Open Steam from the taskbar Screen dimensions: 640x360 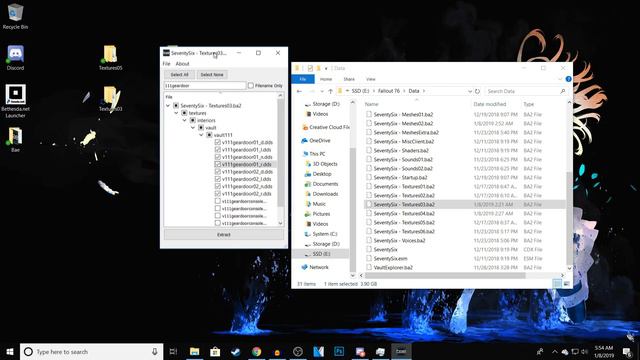(236, 351)
